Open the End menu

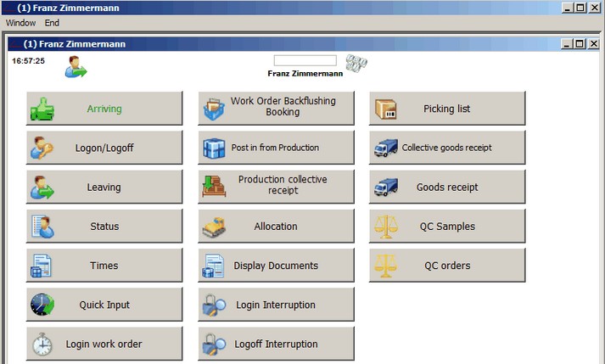click(52, 23)
